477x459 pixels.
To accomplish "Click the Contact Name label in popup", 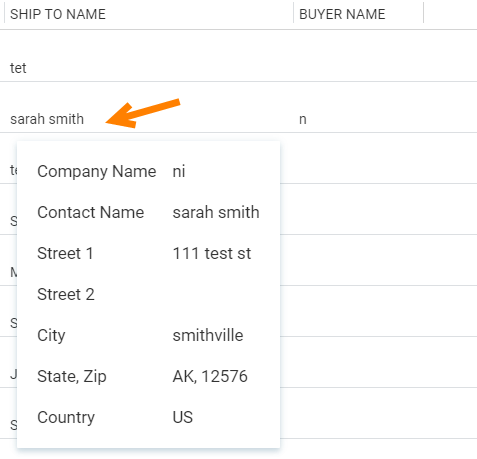I will [x=91, y=212].
